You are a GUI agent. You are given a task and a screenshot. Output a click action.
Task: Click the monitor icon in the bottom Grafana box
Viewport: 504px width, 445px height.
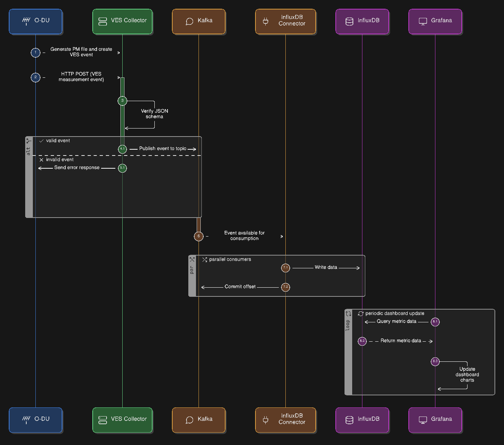[x=423, y=420]
